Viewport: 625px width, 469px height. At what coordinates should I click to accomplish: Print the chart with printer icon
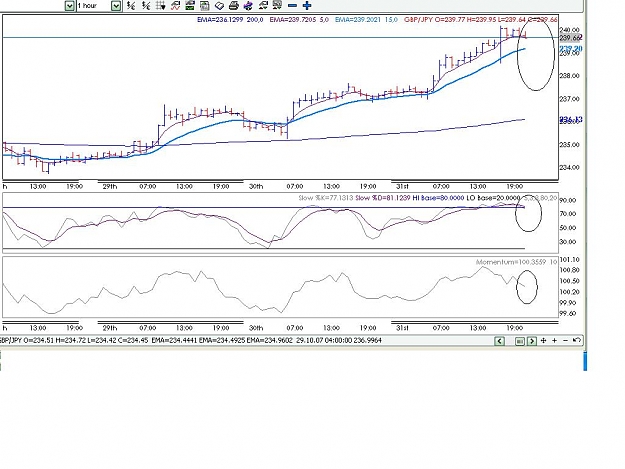click(234, 6)
